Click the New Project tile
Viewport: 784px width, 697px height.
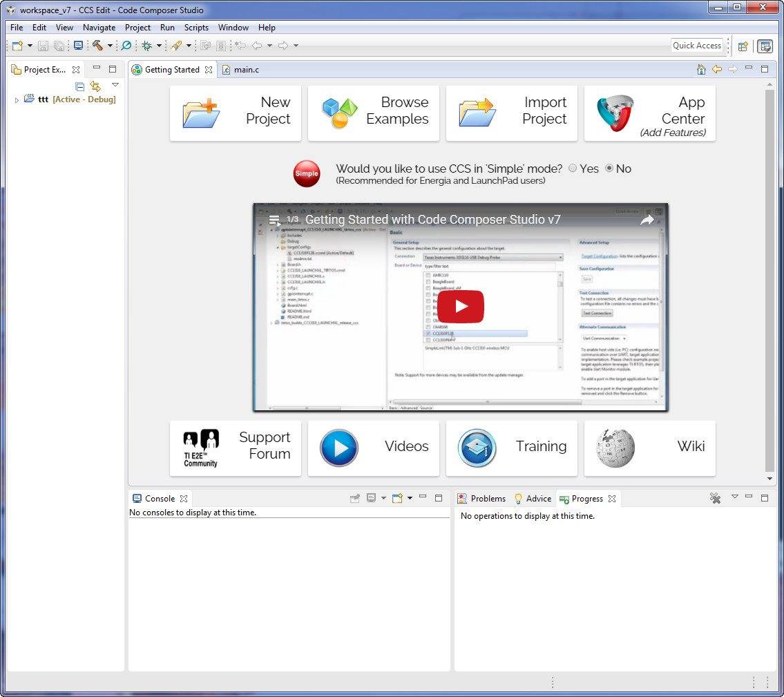pyautogui.click(x=236, y=113)
